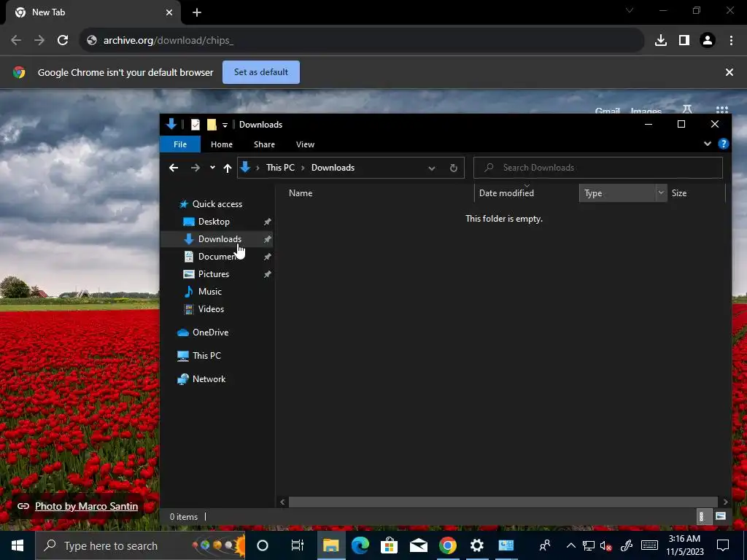Open Mail from the taskbar
This screenshot has width=747, height=560.
pyautogui.click(x=418, y=545)
